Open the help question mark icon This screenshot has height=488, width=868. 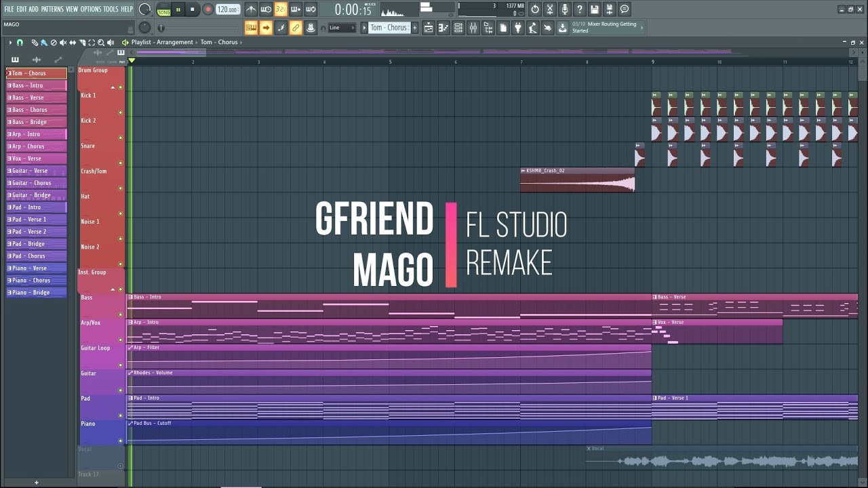click(580, 9)
